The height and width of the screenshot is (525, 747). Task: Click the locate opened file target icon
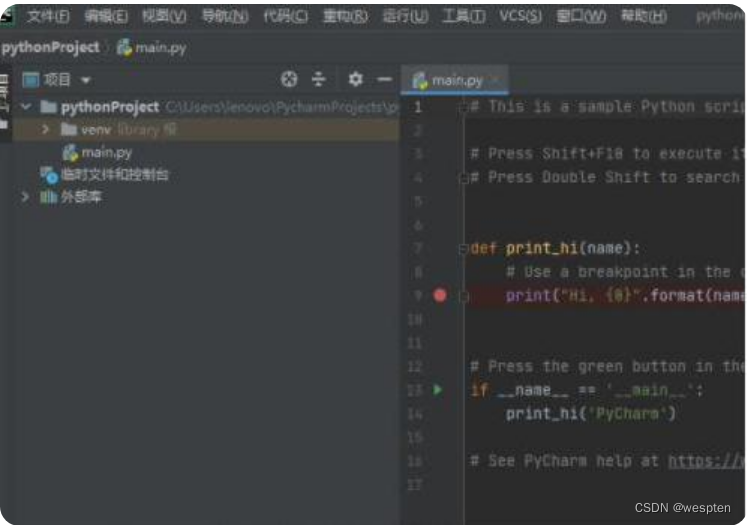[289, 79]
